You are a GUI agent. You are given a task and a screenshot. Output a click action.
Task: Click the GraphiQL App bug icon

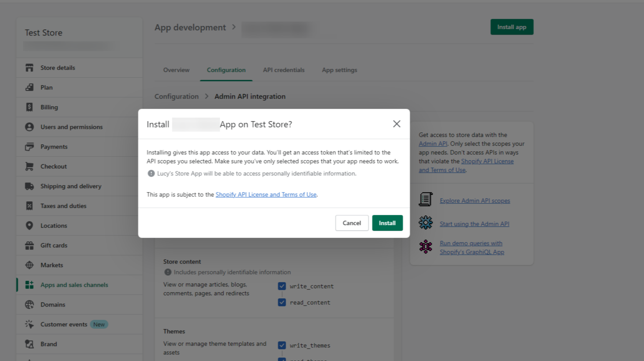pyautogui.click(x=426, y=247)
